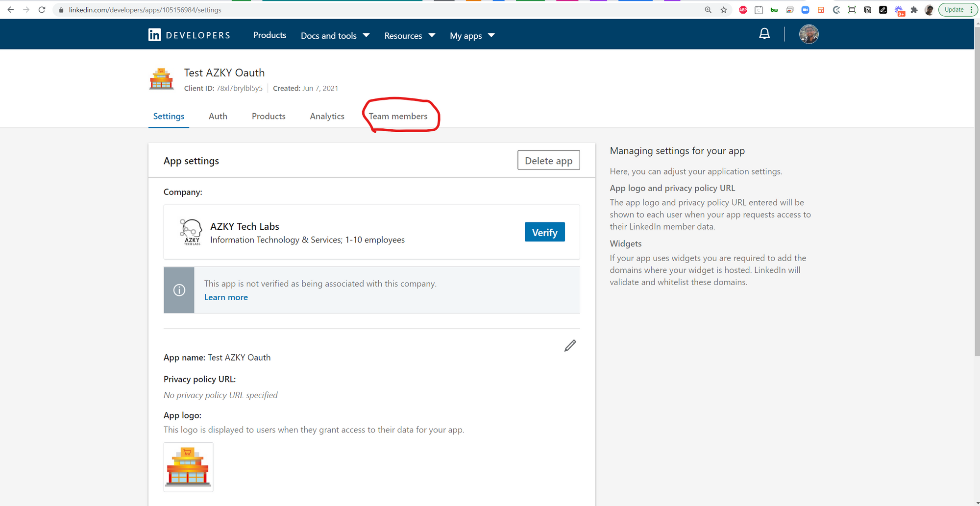
Task: Expand the Resources dropdown menu
Action: [410, 36]
